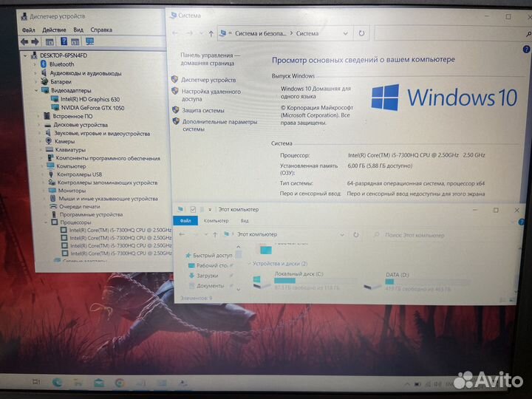
Task: Open the Компьютер ribbon tab
Action: [216, 221]
